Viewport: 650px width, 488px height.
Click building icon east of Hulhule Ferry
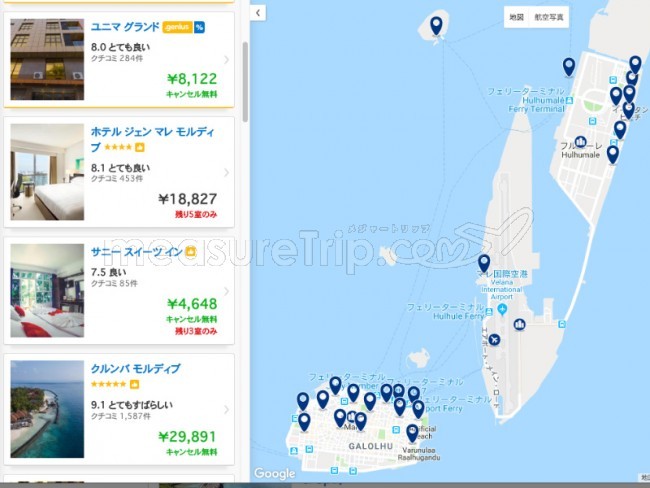pos(519,324)
